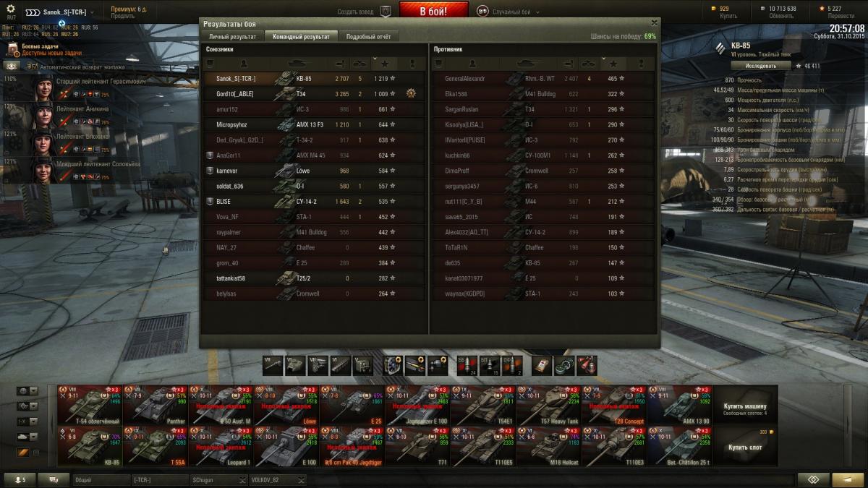Sort enemy list by experience star column
Viewport: 868px width, 488px height.
(x=613, y=64)
